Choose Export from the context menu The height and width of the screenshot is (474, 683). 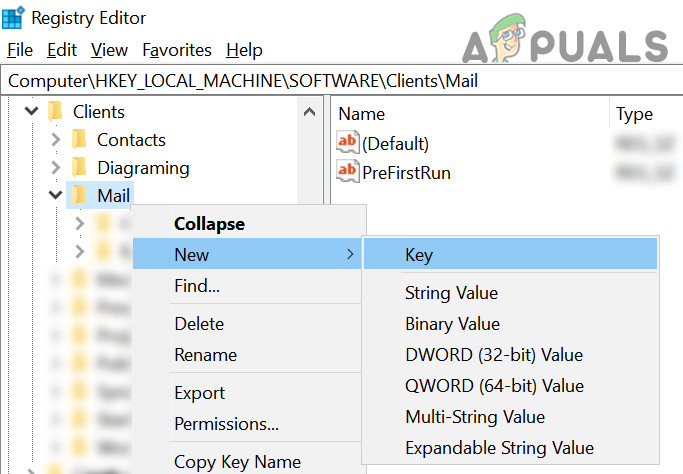pyautogui.click(x=199, y=393)
